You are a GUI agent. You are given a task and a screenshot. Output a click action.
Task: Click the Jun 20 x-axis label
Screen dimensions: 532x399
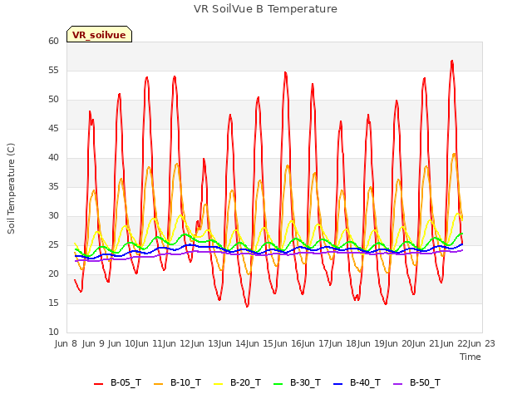tap(398, 343)
